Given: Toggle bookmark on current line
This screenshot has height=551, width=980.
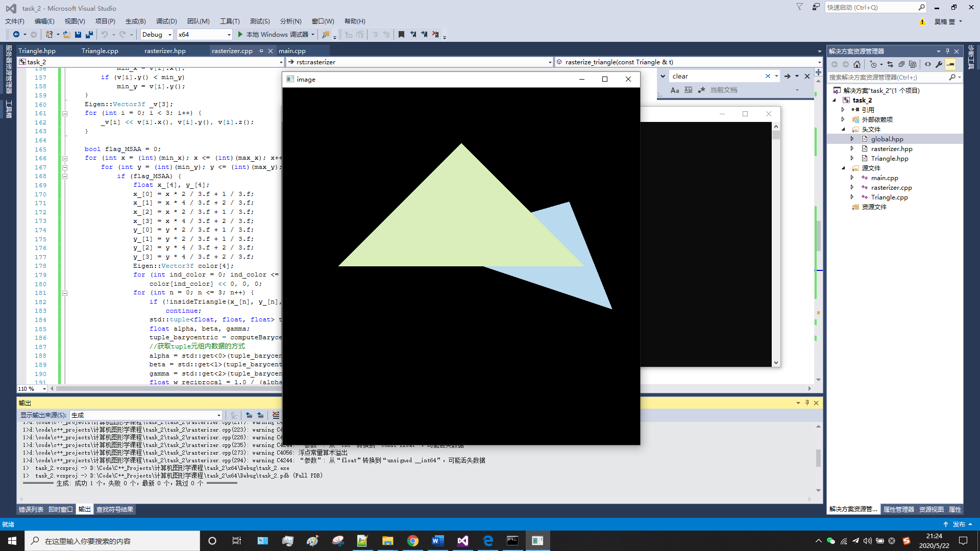Looking at the screenshot, I should [401, 34].
